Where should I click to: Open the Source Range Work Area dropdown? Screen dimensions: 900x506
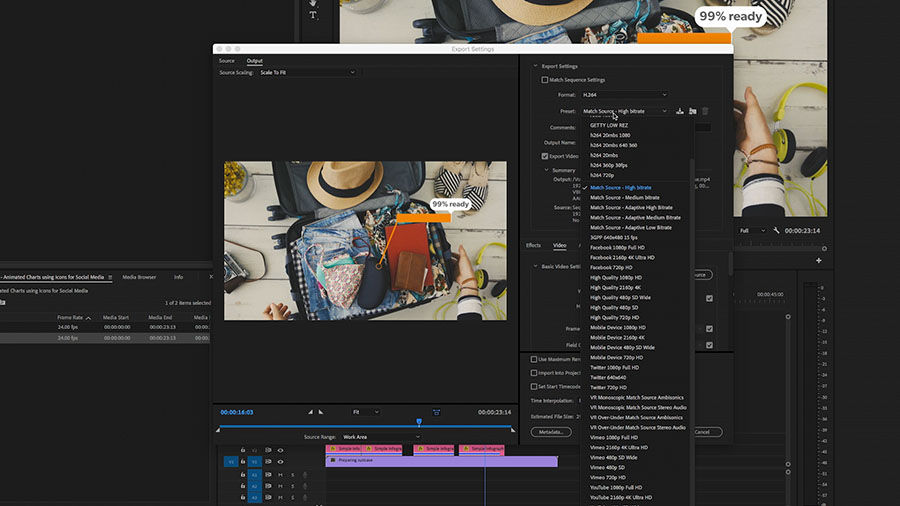[381, 437]
